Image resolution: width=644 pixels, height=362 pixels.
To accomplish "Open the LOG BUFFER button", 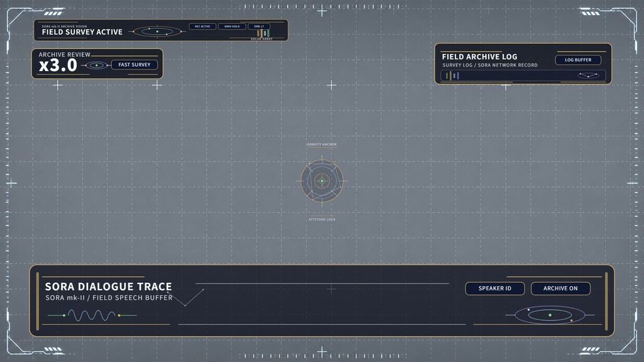I will tap(578, 60).
